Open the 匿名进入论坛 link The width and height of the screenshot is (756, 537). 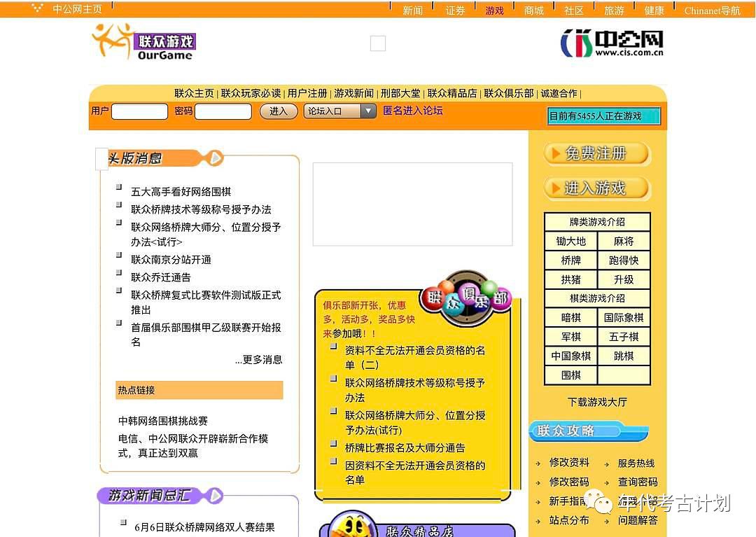pos(413,111)
